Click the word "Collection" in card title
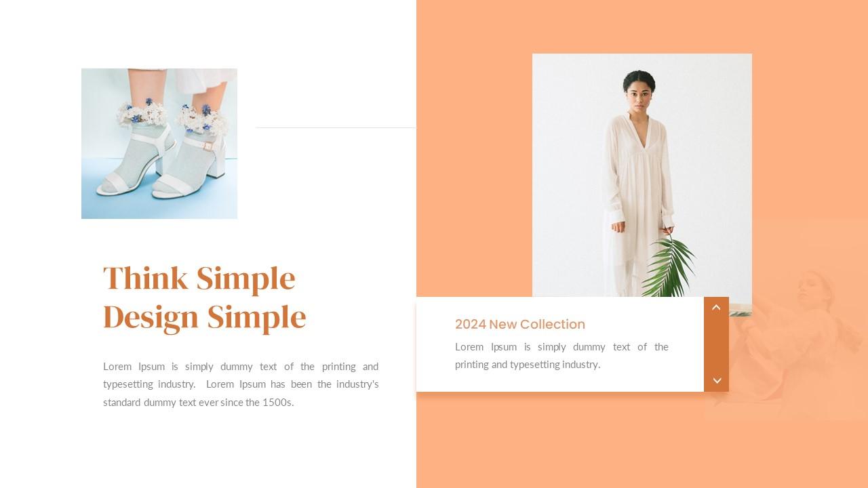The width and height of the screenshot is (868, 488). coord(553,324)
